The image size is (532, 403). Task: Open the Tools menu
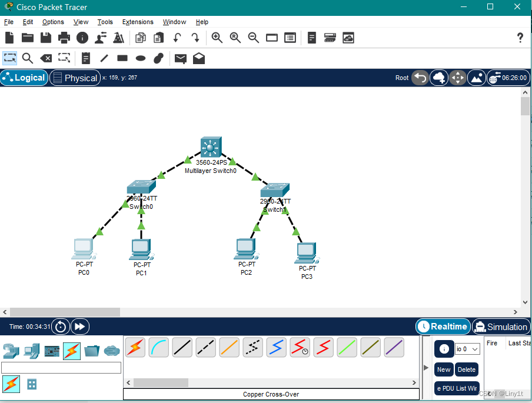[x=105, y=22]
